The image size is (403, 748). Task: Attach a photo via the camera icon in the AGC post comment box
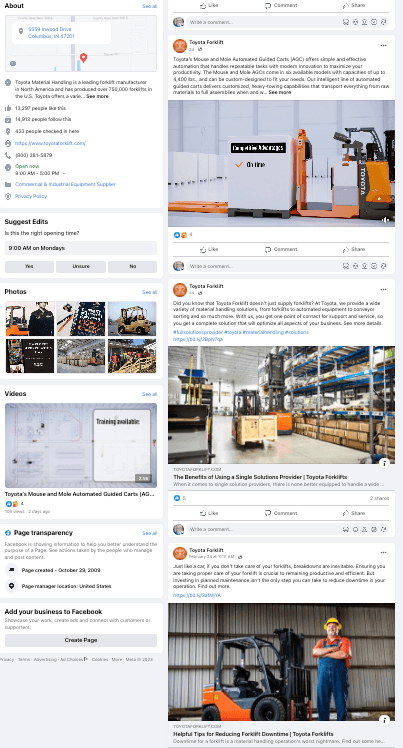pos(365,266)
